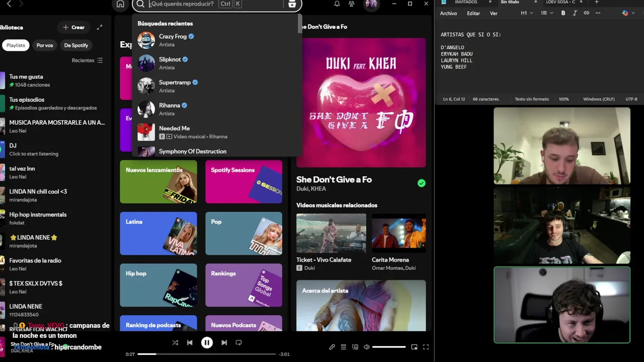Select the Por vos filter chip
The height and width of the screenshot is (362, 644).
click(x=45, y=45)
